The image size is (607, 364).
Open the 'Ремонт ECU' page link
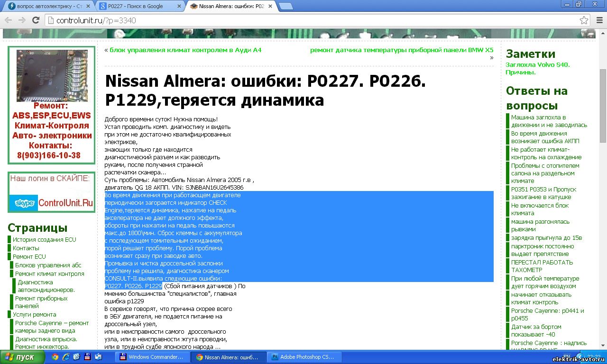point(29,256)
